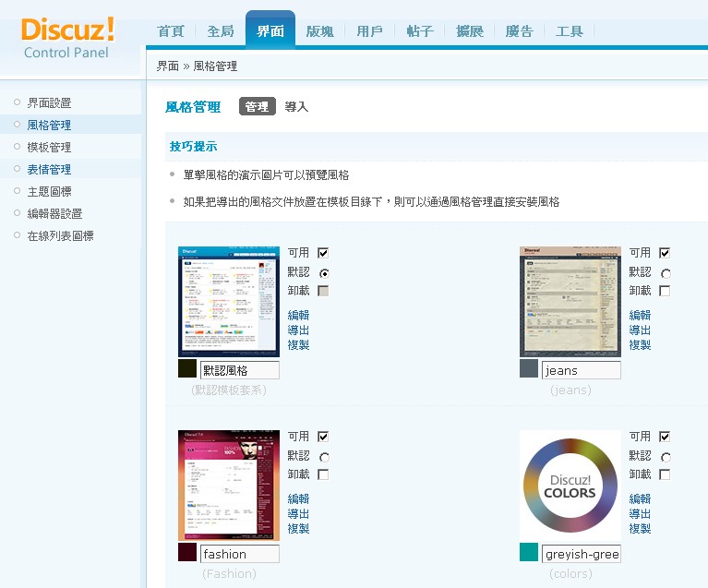Open the 擴展 top navigation tab
The width and height of the screenshot is (708, 588).
point(470,31)
